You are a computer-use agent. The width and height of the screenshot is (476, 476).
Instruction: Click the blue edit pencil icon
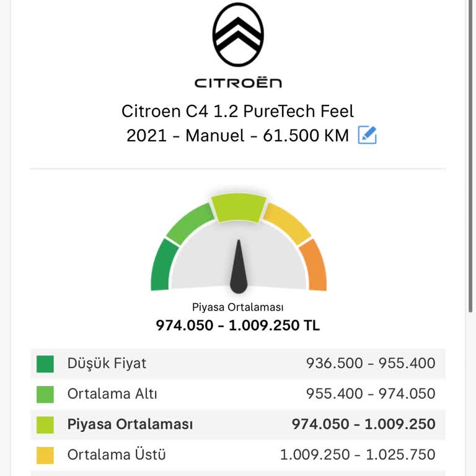pos(368,134)
